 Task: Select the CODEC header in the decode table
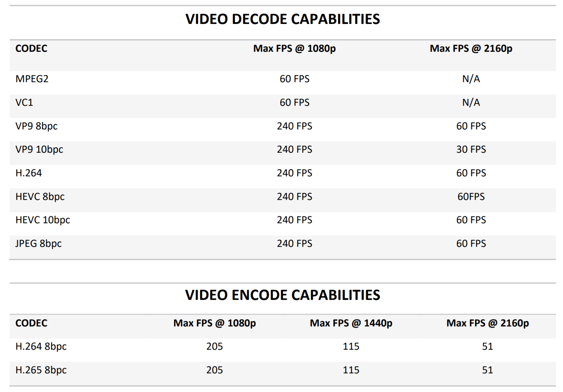pos(31,49)
